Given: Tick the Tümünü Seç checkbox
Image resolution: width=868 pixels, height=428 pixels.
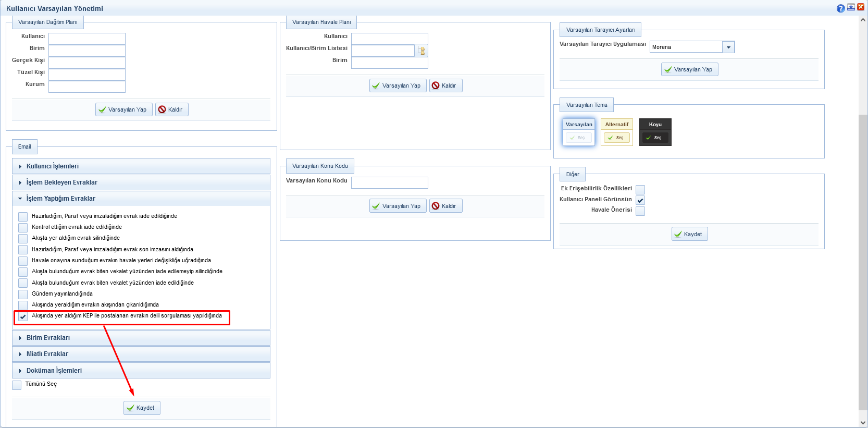Looking at the screenshot, I should coord(17,385).
